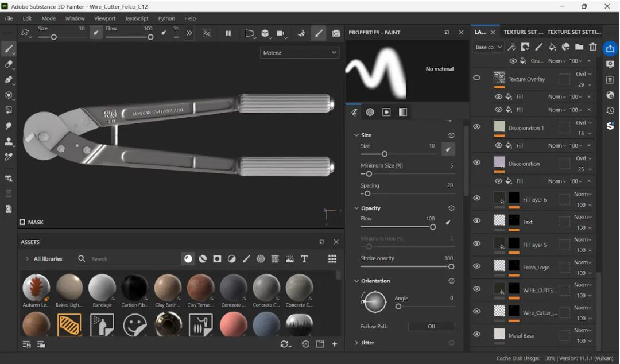This screenshot has height=364, width=620.
Task: Toggle visibility of Text layer
Action: [x=477, y=220]
